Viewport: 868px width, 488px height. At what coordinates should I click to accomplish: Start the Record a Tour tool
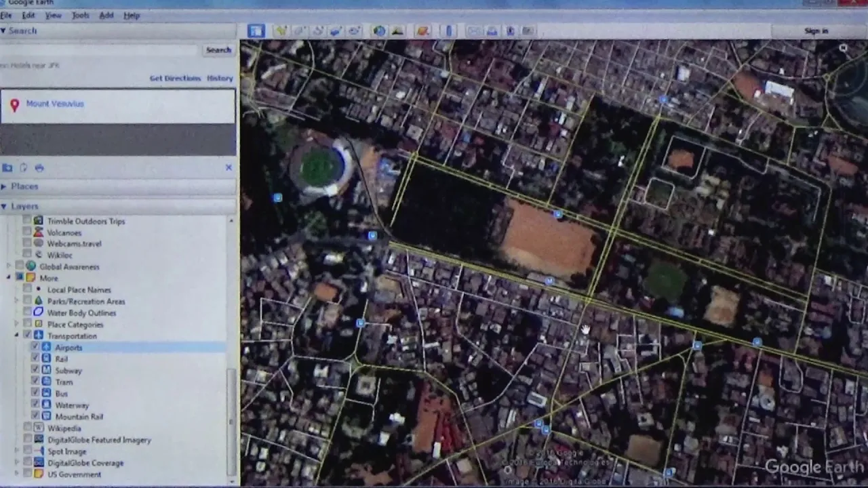(x=354, y=30)
